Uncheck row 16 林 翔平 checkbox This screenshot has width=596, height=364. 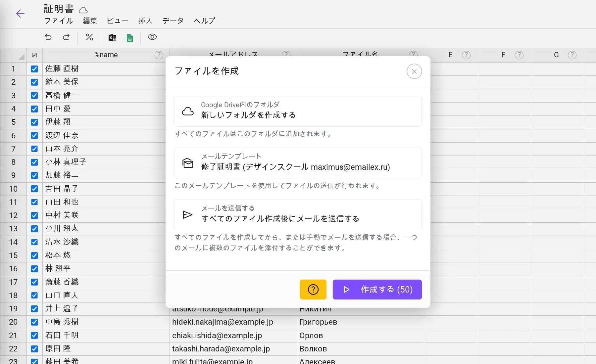pyautogui.click(x=34, y=269)
